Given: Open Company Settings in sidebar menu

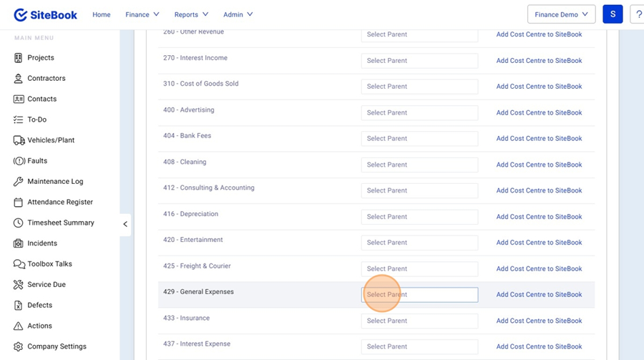Looking at the screenshot, I should click(57, 346).
